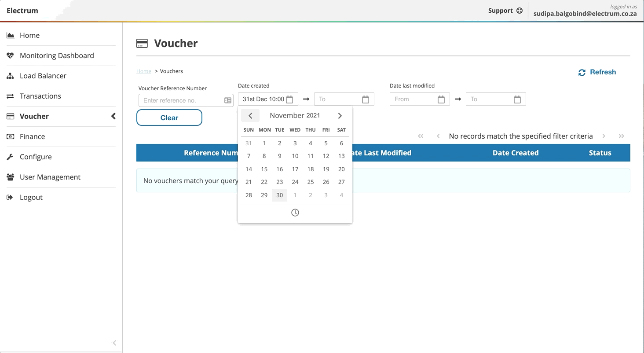Click calendar icon in Date created From field
644x353 pixels.
pos(289,99)
